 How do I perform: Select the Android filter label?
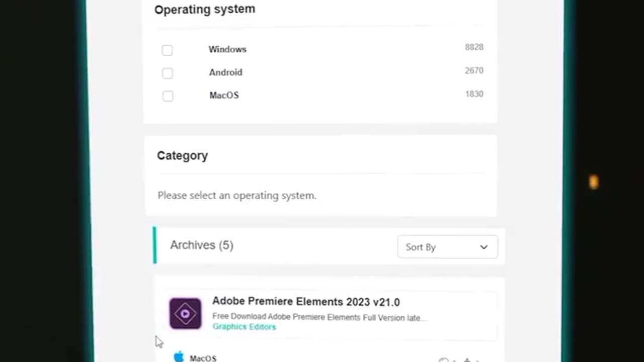click(225, 72)
